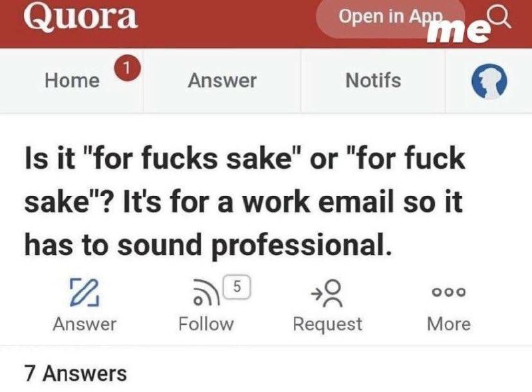Click the Follow feed icon

point(206,292)
